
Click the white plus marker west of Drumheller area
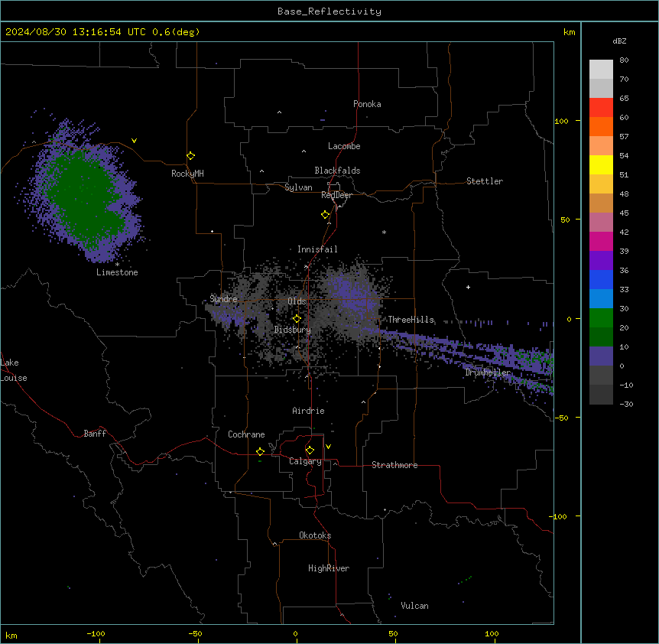pyautogui.click(x=468, y=287)
